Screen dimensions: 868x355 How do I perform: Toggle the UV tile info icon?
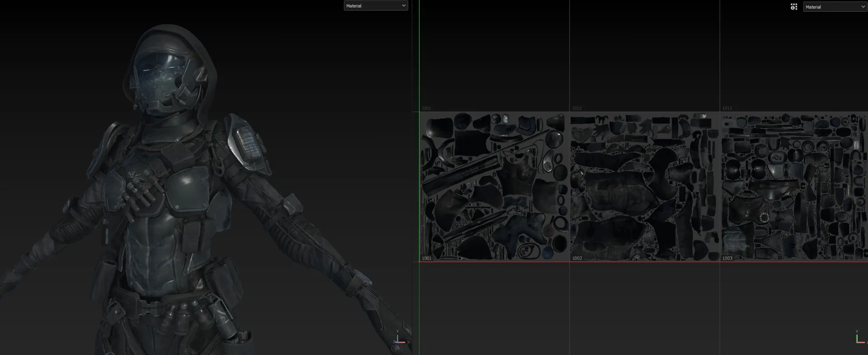click(794, 7)
